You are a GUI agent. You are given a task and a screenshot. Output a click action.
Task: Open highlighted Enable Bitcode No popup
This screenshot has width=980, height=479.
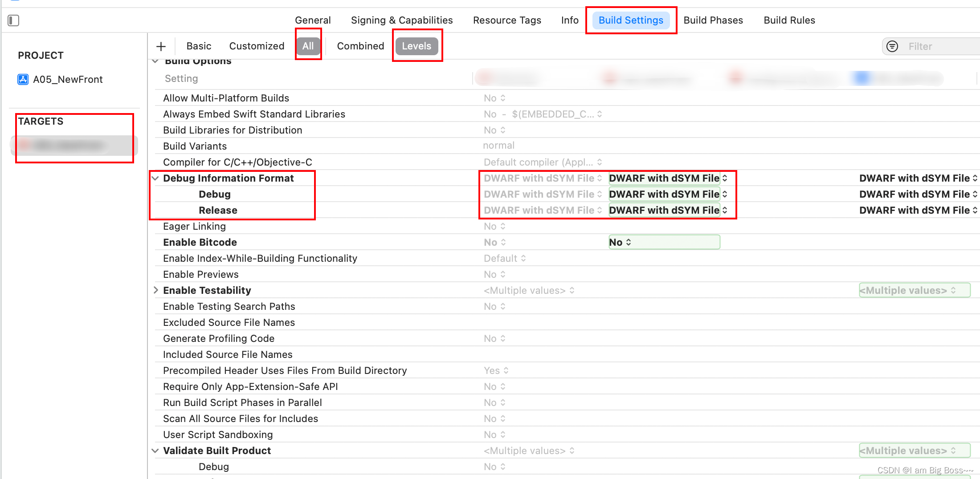(x=664, y=243)
